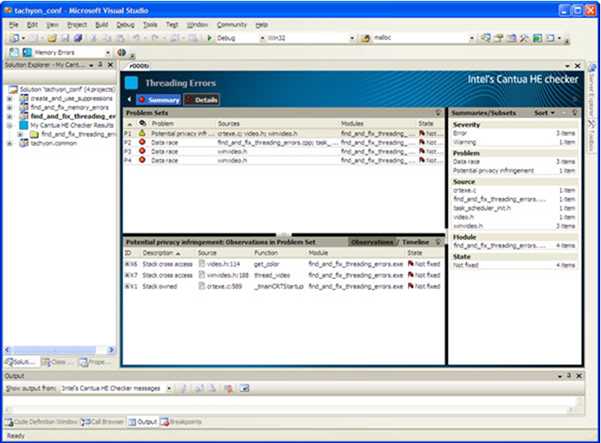
Task: Select the thread_video function cell in X17
Action: [x=272, y=275]
